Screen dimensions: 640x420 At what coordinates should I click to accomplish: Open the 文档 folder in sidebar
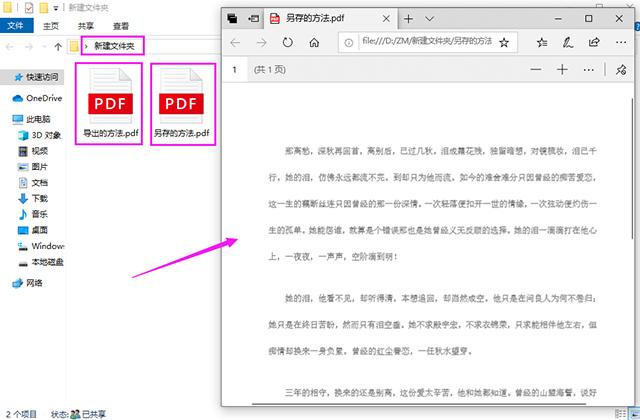click(33, 182)
